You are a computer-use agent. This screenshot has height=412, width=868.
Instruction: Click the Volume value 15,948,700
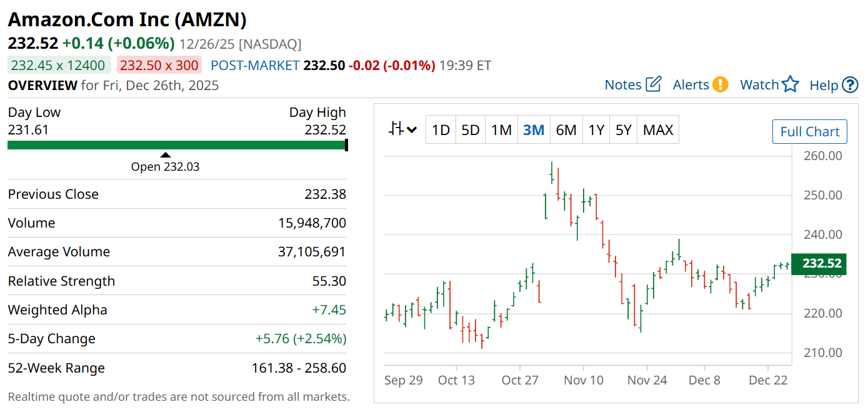pos(312,223)
